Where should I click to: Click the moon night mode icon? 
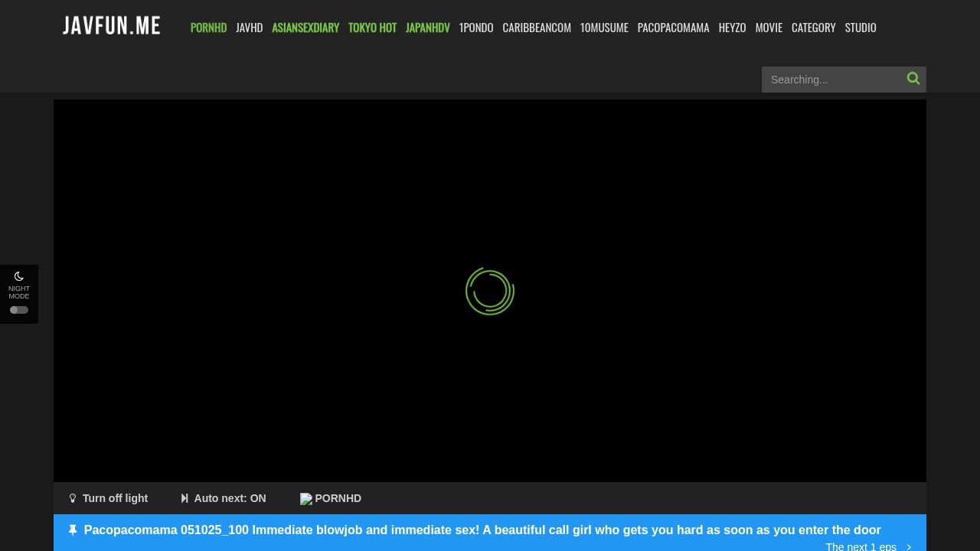point(19,276)
